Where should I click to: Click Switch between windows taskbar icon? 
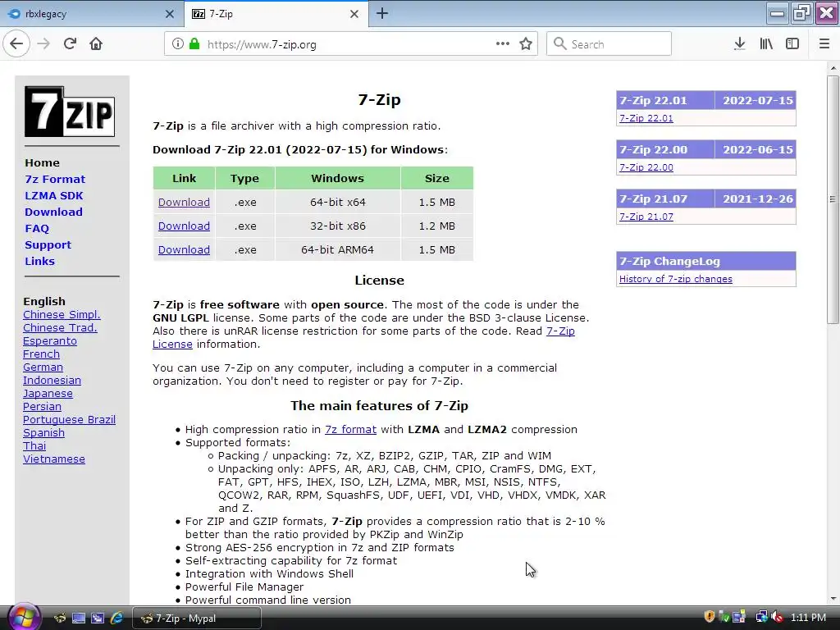[98, 619]
